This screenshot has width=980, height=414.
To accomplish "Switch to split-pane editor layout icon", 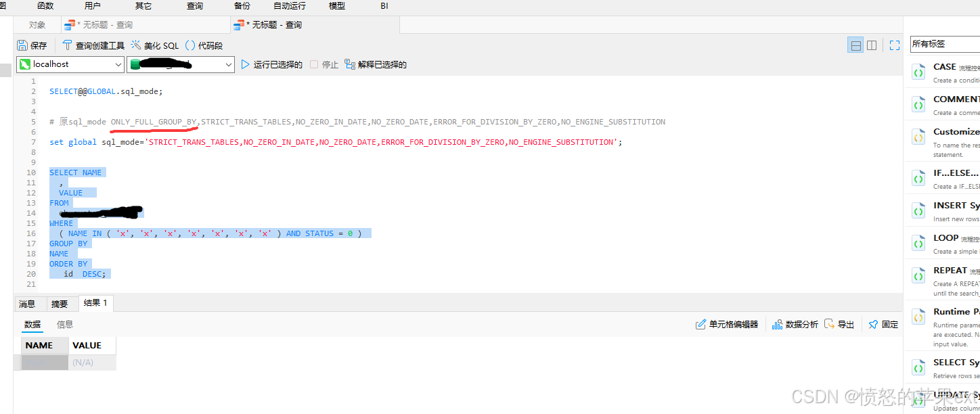I will click(872, 45).
